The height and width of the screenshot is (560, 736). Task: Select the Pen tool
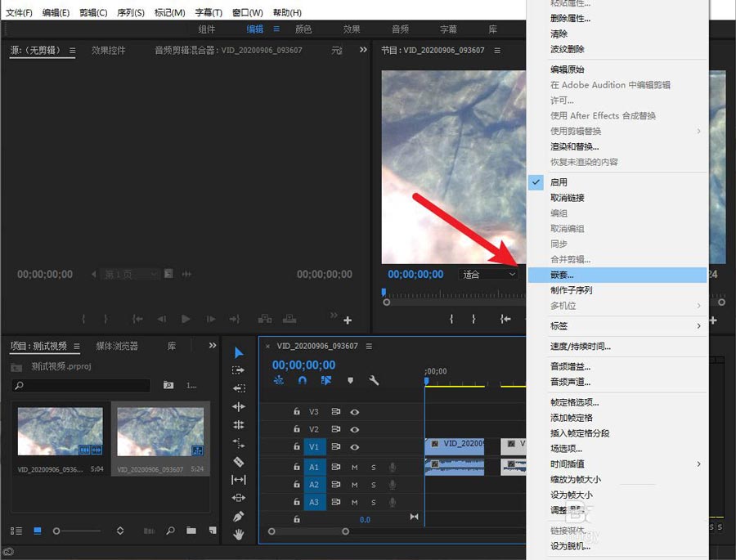click(239, 517)
